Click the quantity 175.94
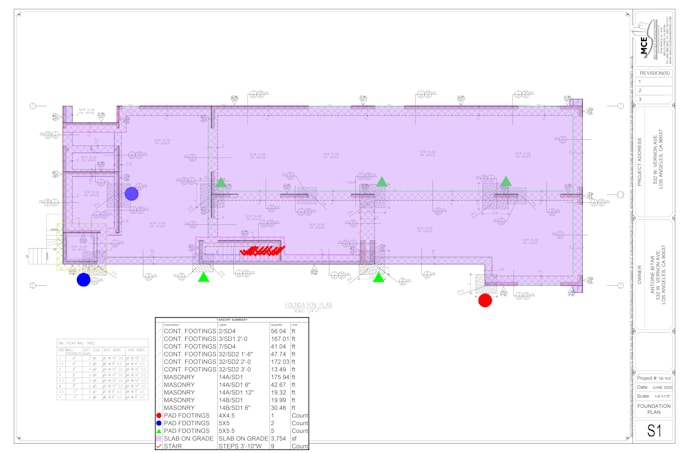680x453 pixels. pos(280,377)
